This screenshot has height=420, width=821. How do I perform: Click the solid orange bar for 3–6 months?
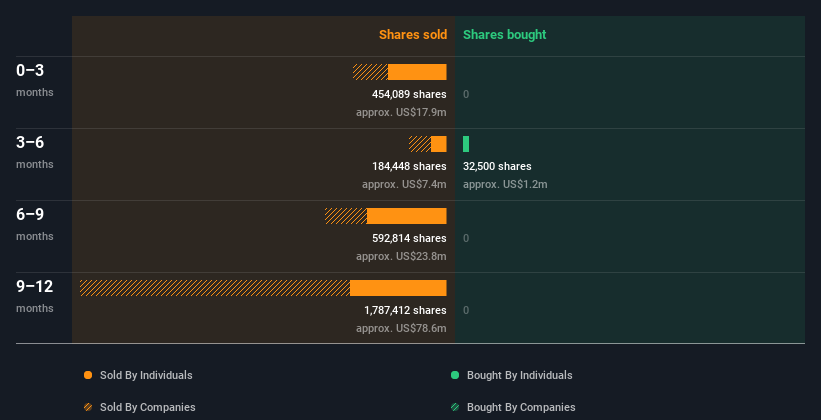(439, 144)
